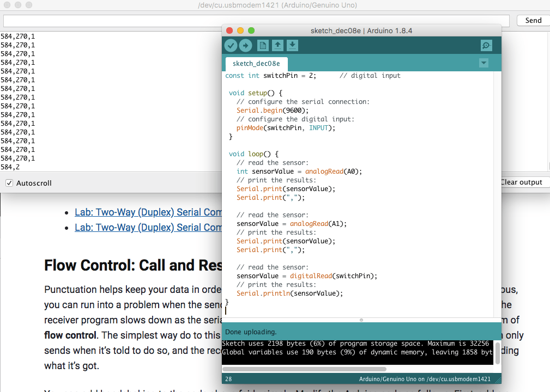
Task: Click the console vertical scrollbar
Action: point(498,353)
